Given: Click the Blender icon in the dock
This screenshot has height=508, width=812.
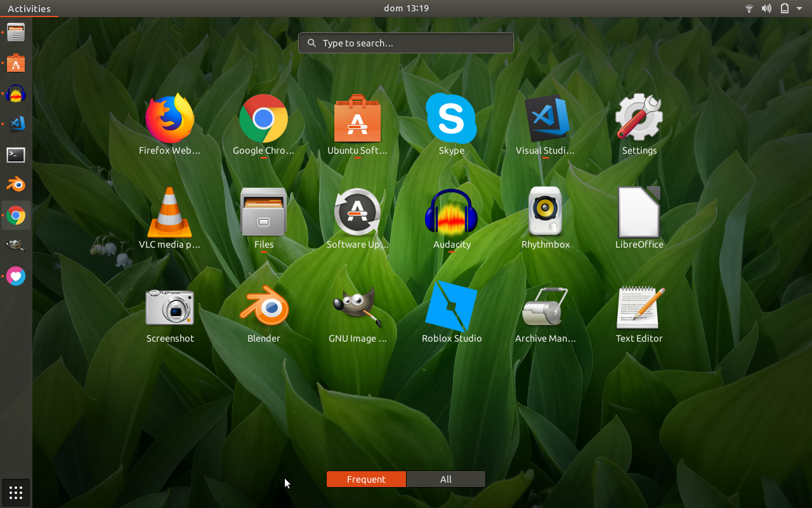Looking at the screenshot, I should point(16,185).
